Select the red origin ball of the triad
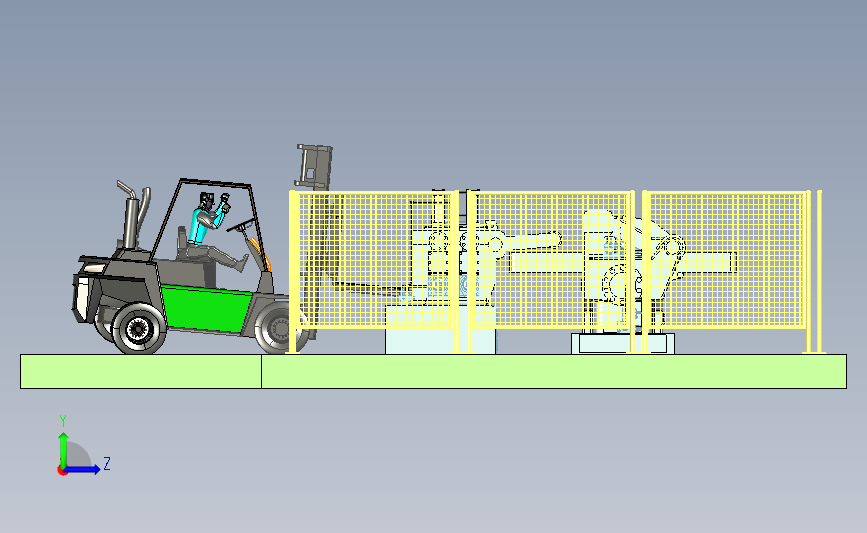This screenshot has height=533, width=867. 62,471
